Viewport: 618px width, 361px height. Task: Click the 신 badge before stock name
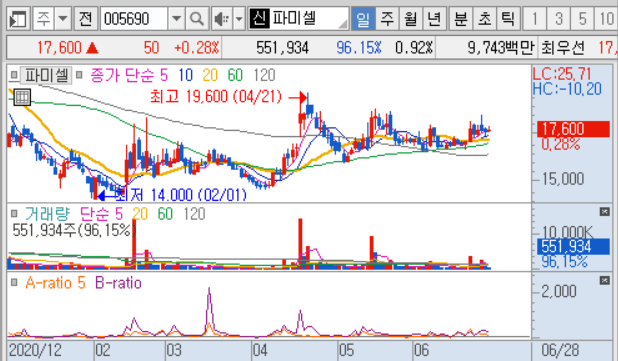(259, 18)
